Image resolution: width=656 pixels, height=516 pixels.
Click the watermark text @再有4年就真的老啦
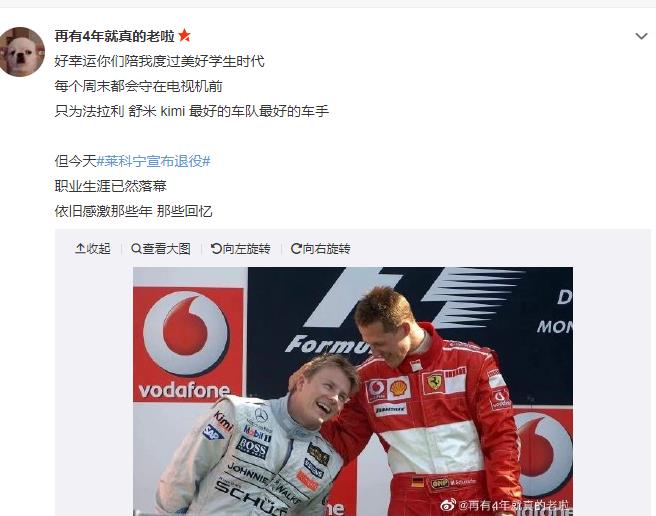tap(514, 506)
